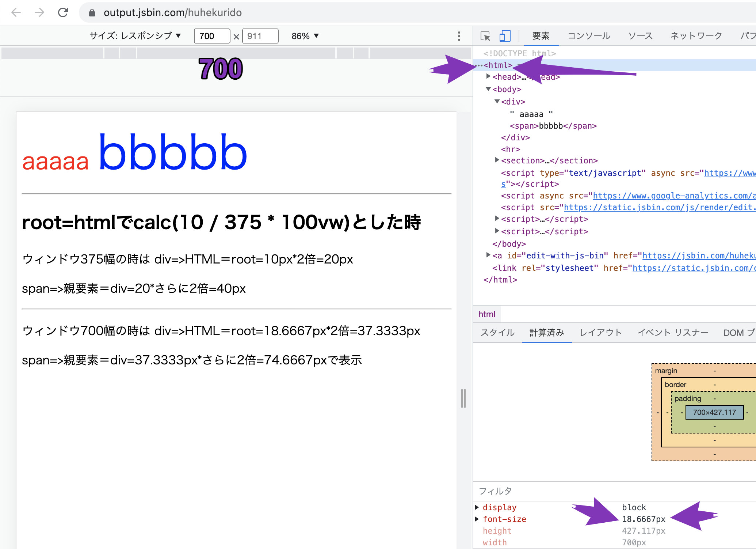Click the padding region of box model
756x549 pixels.
pos(688,398)
